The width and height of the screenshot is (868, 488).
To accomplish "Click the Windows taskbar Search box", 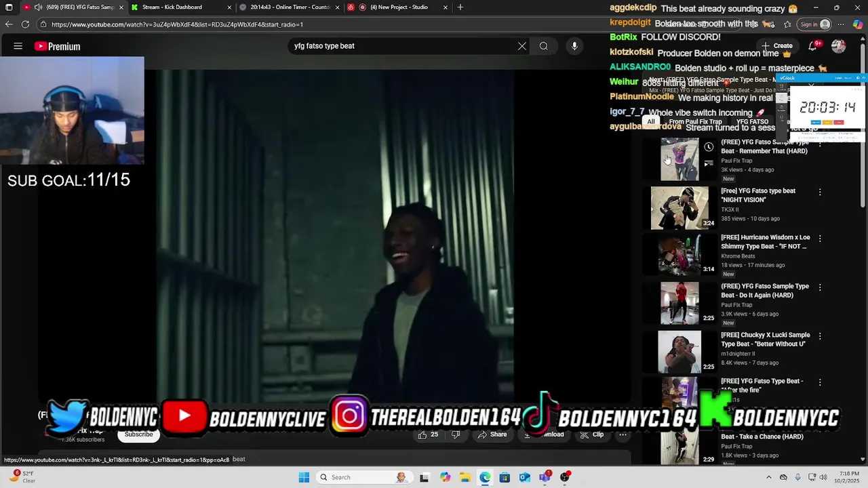I will [364, 477].
